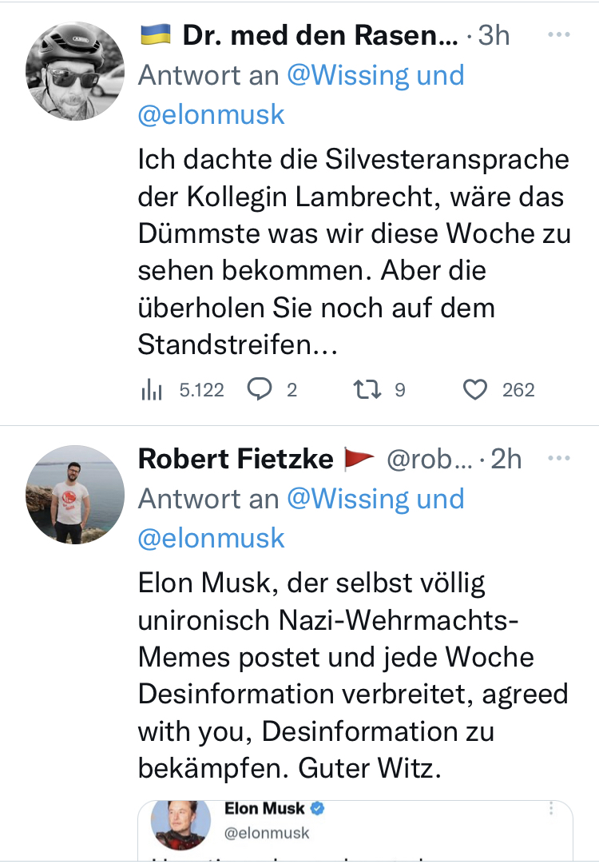This screenshot has width=599, height=868.
Task: Click the view count analytics icon
Action: pos(151,390)
